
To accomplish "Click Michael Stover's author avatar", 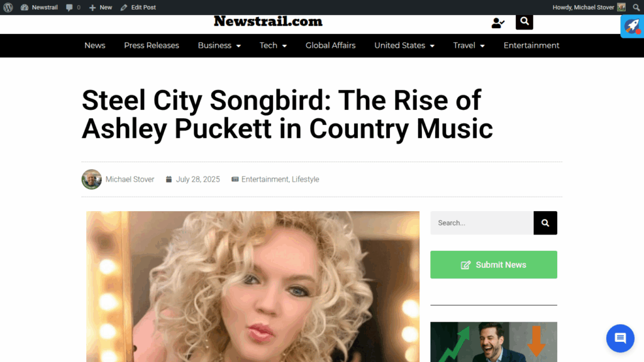I will tap(92, 179).
